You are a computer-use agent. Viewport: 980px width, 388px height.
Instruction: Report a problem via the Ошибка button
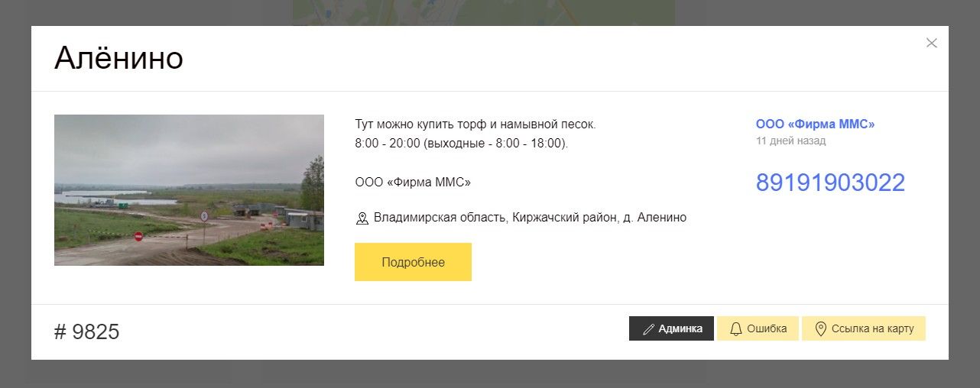click(758, 329)
